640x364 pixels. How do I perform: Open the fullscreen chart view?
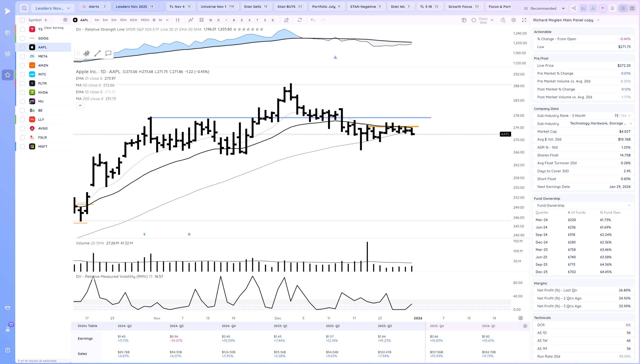[x=524, y=20]
